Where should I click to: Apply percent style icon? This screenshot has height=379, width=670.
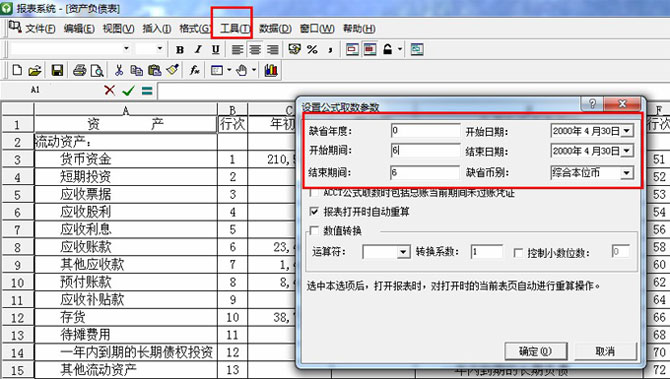coord(312,50)
